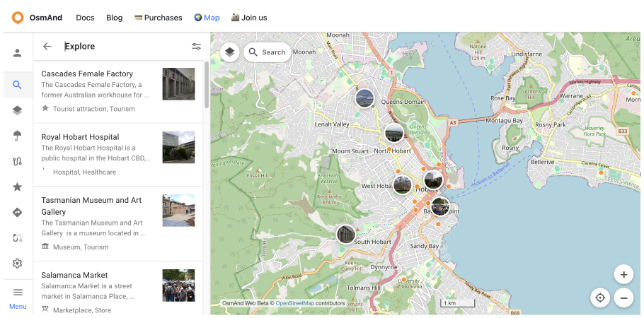Open the Docs menu item
This screenshot has height=318, width=644.
(85, 18)
